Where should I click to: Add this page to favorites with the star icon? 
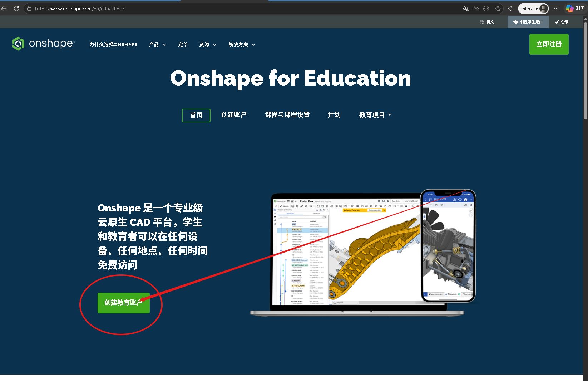coord(498,9)
